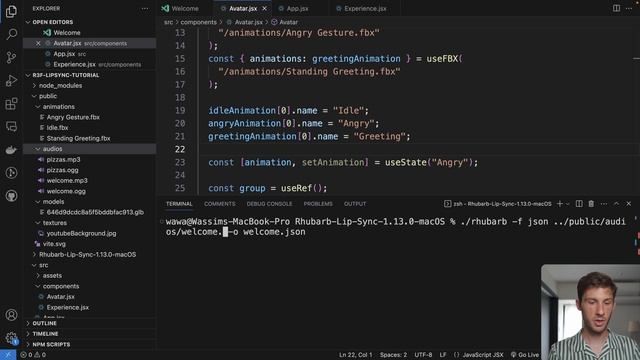Click the Avatar symbol breadcrumb
This screenshot has width=640, height=360.
(x=284, y=22)
